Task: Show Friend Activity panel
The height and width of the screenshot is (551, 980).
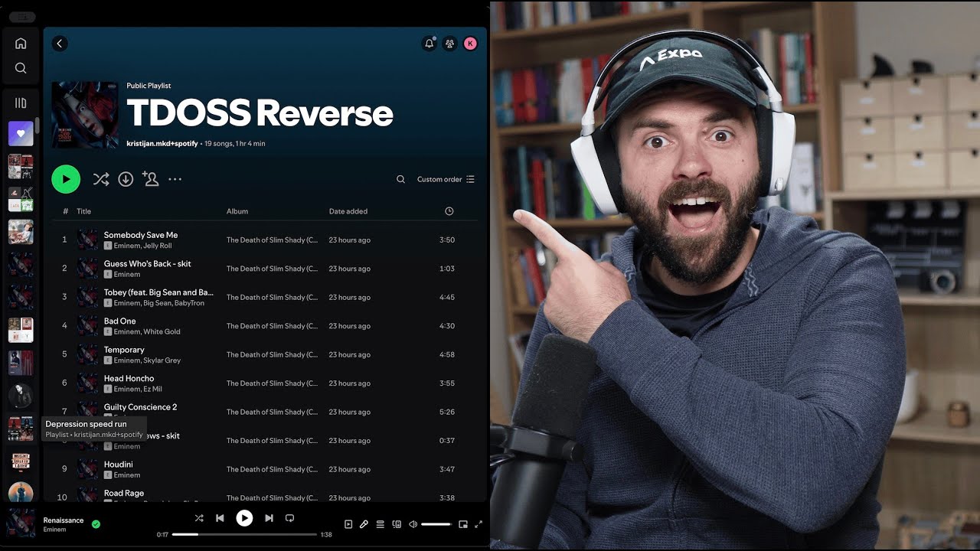Action: tap(450, 44)
